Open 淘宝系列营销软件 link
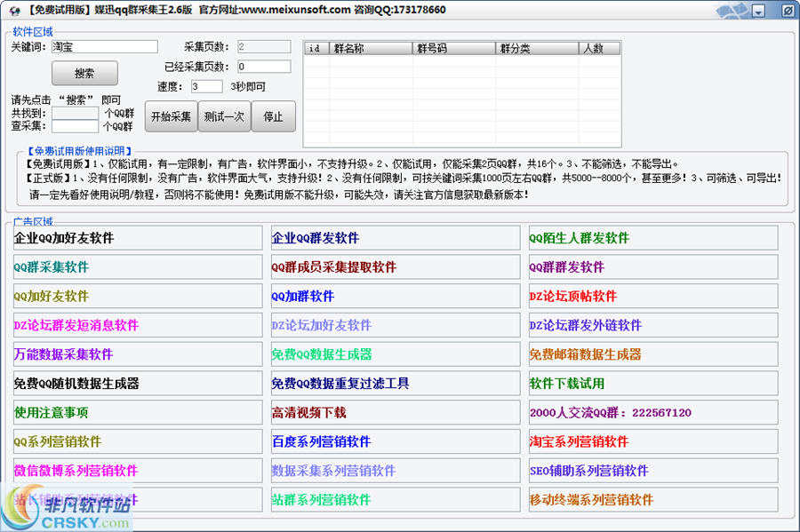This screenshot has width=800, height=532. point(653,441)
